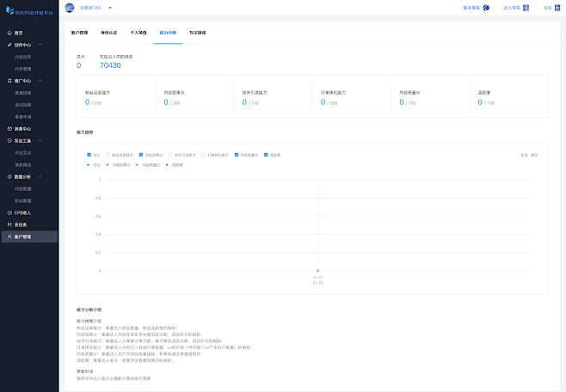Click the 联系客服 customer service icon
Image resolution: width=566 pixels, height=392 pixels.
(486, 8)
